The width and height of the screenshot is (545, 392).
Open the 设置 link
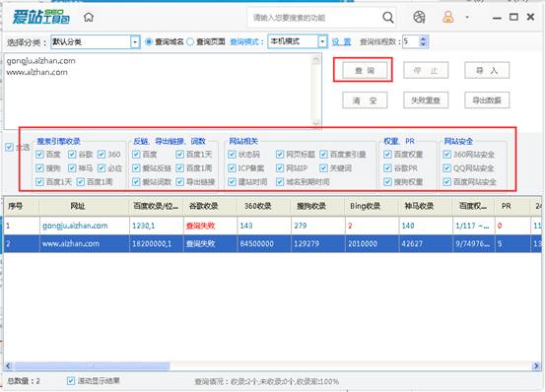pyautogui.click(x=341, y=42)
